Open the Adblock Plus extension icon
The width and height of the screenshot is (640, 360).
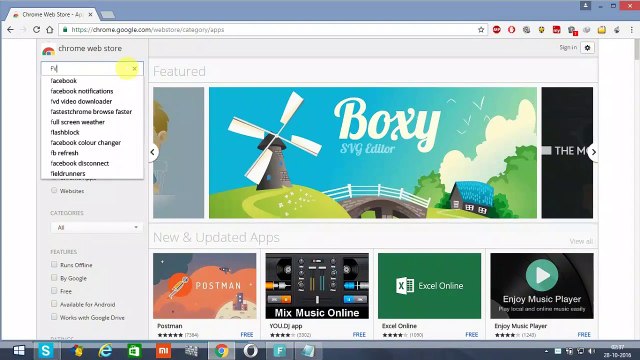tap(497, 30)
